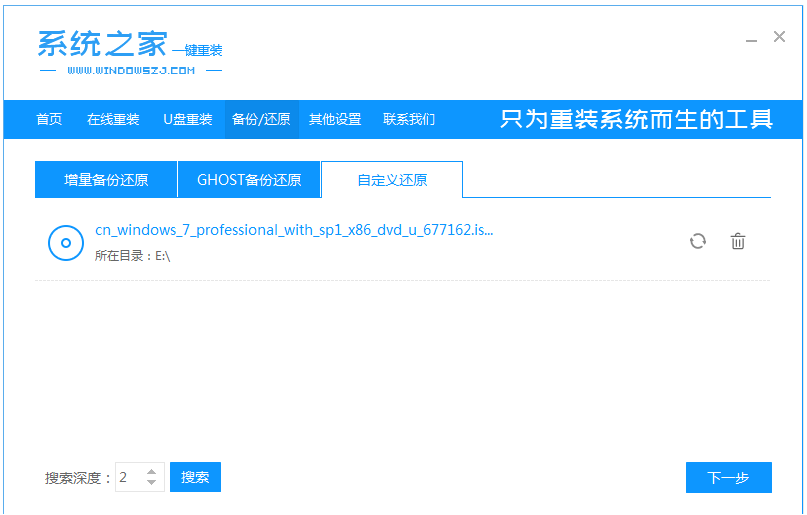Screen dimensions: 807x515
Task: Click the 所在目录：E:\ directory text
Action: point(132,256)
